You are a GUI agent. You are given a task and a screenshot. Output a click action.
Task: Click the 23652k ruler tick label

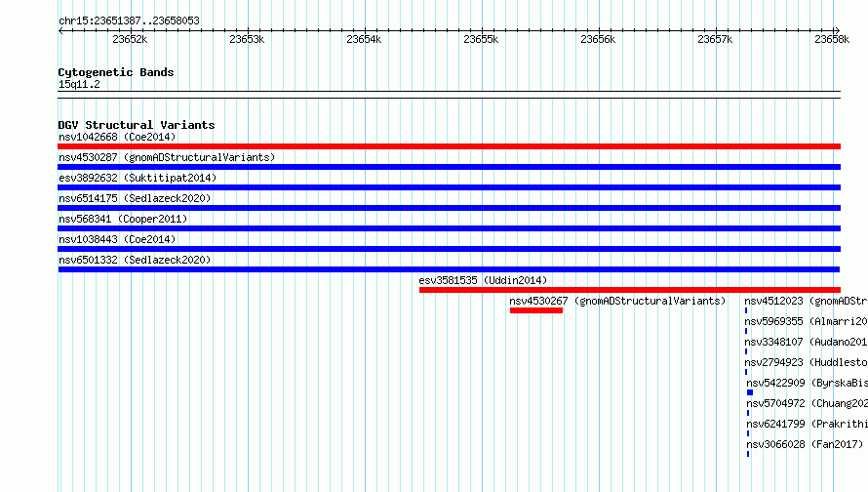pyautogui.click(x=130, y=39)
